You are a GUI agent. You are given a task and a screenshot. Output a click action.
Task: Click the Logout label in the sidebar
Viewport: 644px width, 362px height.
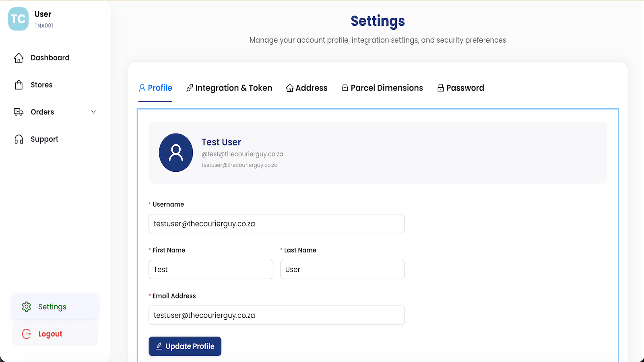pos(50,334)
